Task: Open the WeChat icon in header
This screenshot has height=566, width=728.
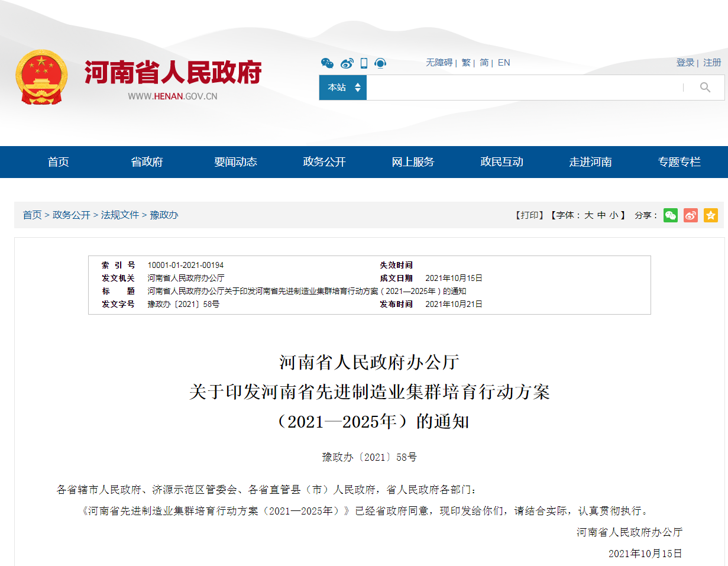Action: point(327,63)
